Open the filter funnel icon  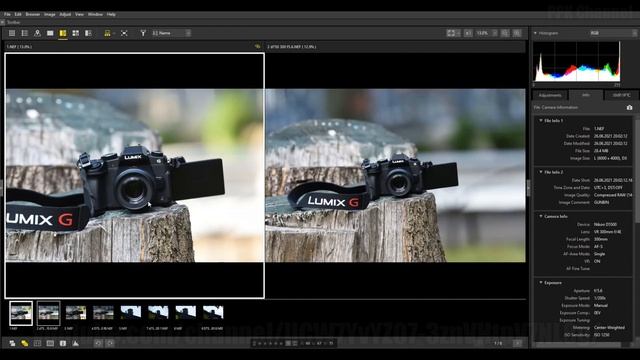(143, 33)
